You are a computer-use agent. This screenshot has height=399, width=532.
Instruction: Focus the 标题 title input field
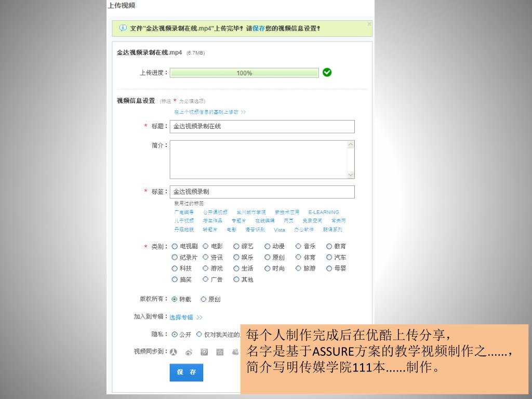(x=262, y=127)
